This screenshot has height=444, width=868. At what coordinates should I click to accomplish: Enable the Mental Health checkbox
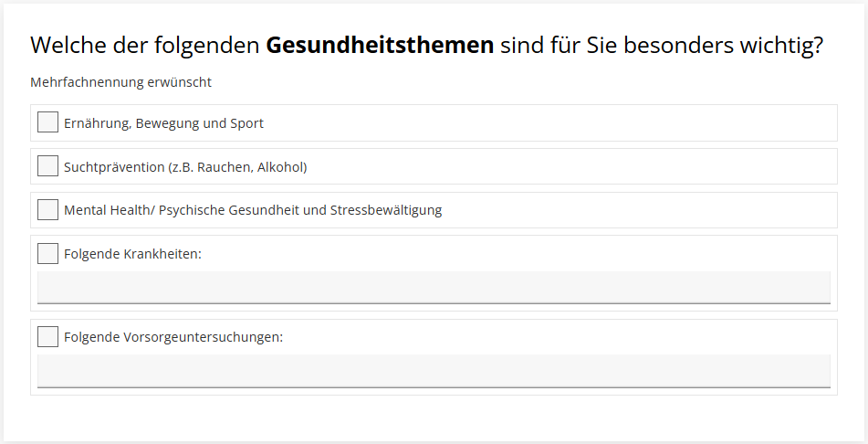[47, 210]
